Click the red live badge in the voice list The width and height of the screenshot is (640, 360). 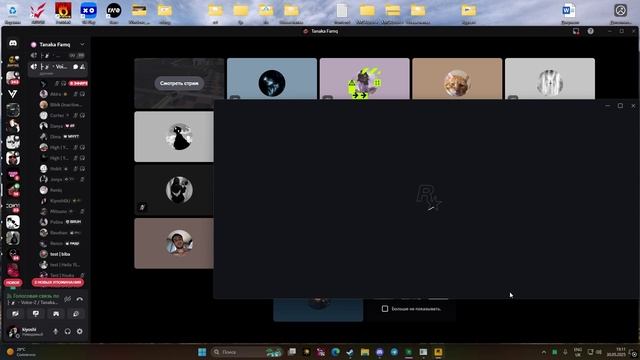pos(78,83)
